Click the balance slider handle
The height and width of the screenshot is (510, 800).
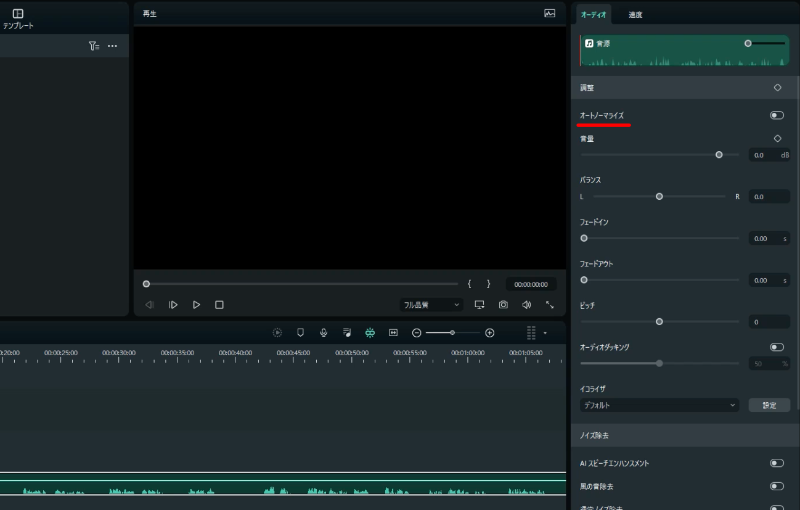tap(659, 196)
